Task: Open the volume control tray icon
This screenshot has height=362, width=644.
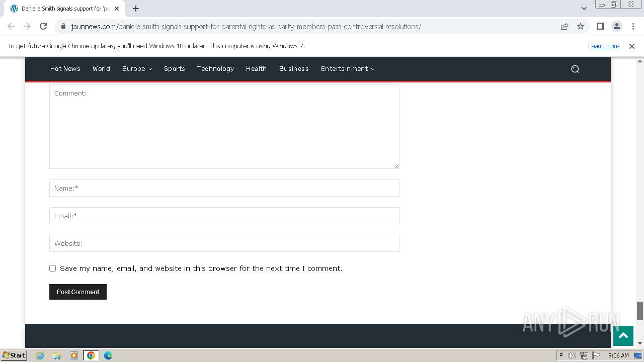Action: point(572,355)
